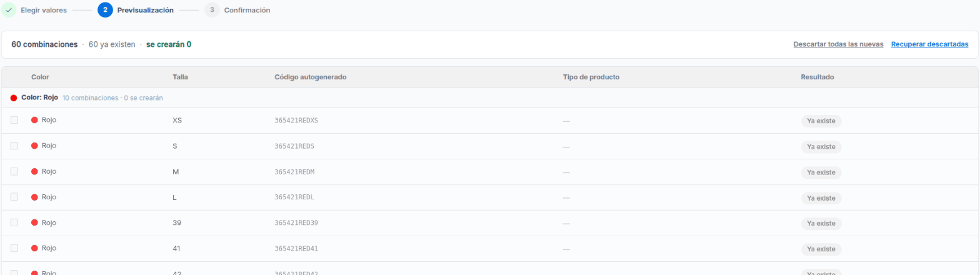980x275 pixels.
Task: Click the step 2 circle icon
Action: (x=105, y=10)
